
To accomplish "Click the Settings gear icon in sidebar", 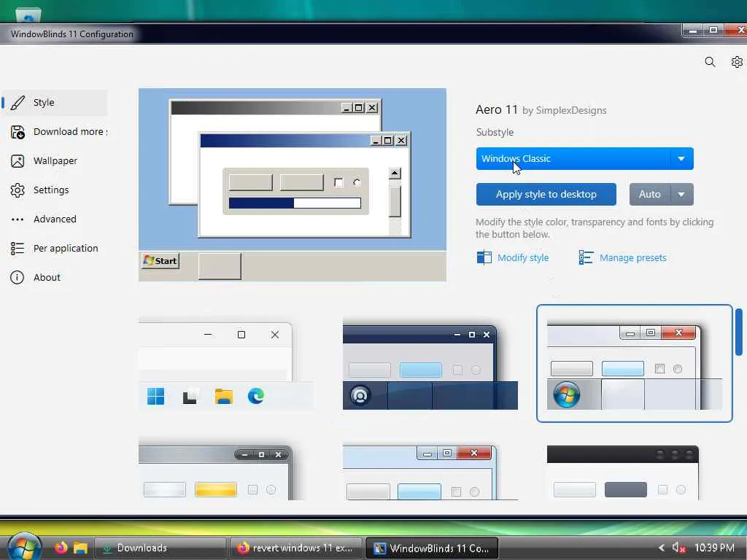I will click(x=18, y=190).
